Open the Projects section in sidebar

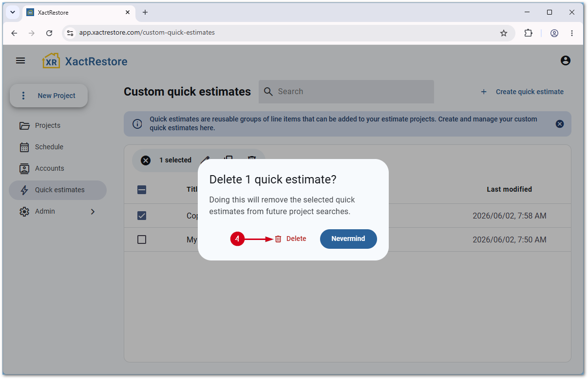click(57, 125)
